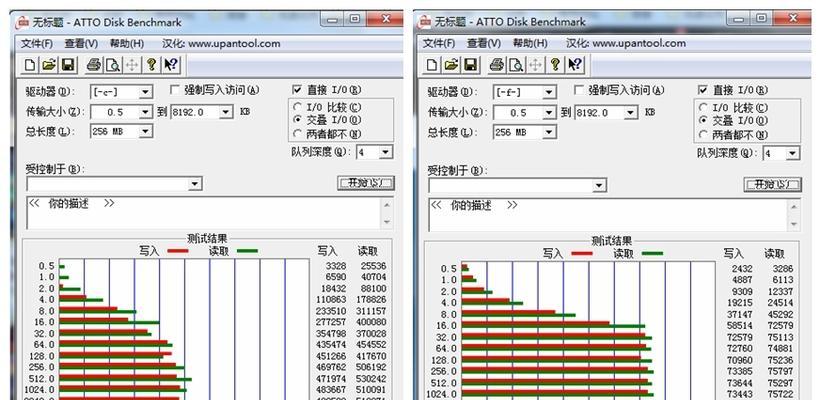Click yellow Help question icon in left window

click(x=151, y=65)
